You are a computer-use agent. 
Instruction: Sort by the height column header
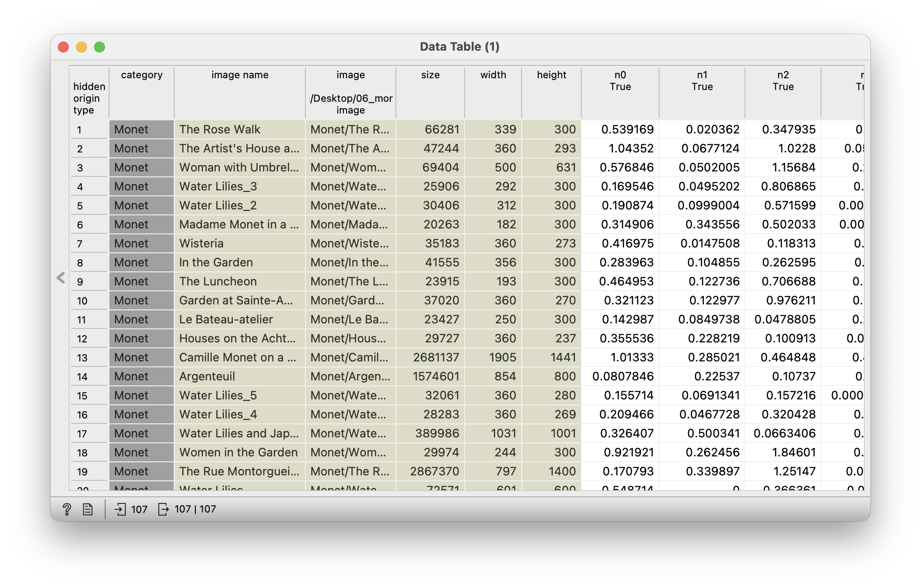(551, 92)
